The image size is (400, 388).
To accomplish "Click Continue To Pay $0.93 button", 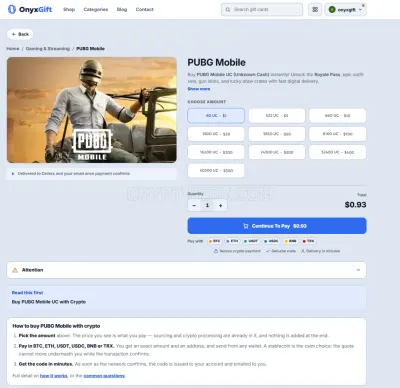I will [x=277, y=226].
